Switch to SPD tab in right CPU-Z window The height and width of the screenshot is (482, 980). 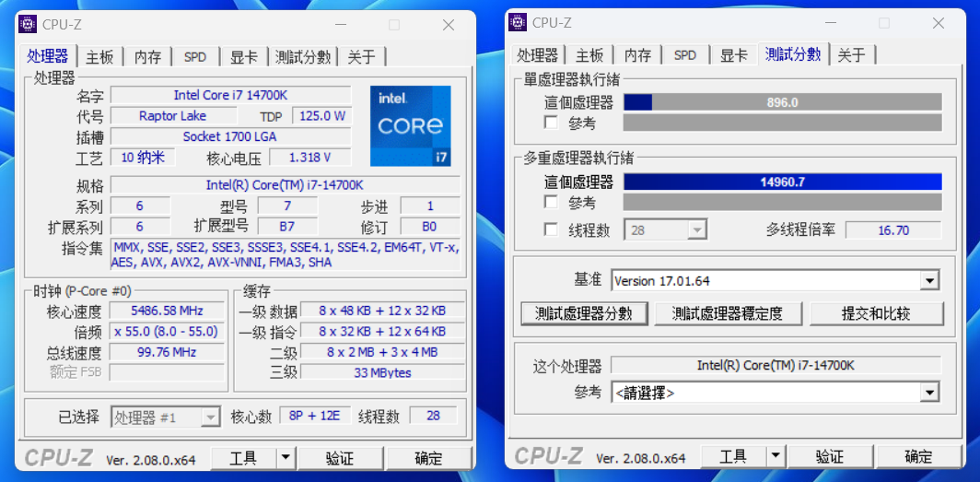coord(685,55)
